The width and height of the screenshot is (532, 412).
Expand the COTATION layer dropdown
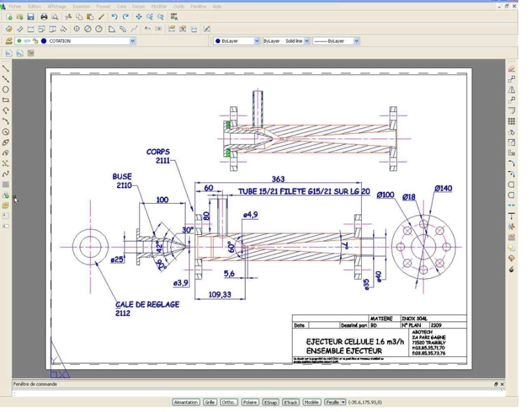click(x=132, y=41)
